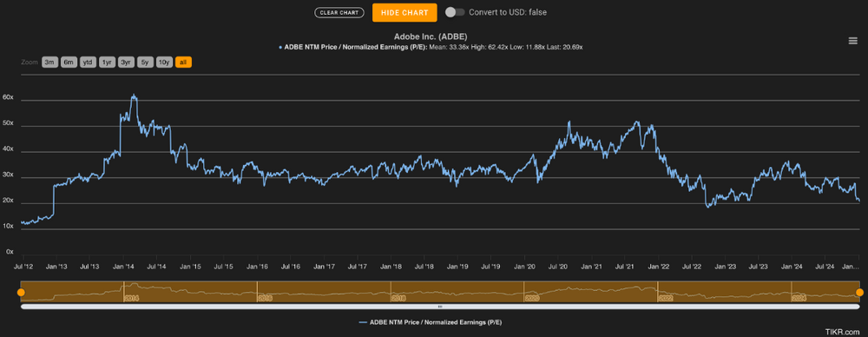Click the CLEAR CHART button
The image size is (868, 337).
[x=339, y=12]
